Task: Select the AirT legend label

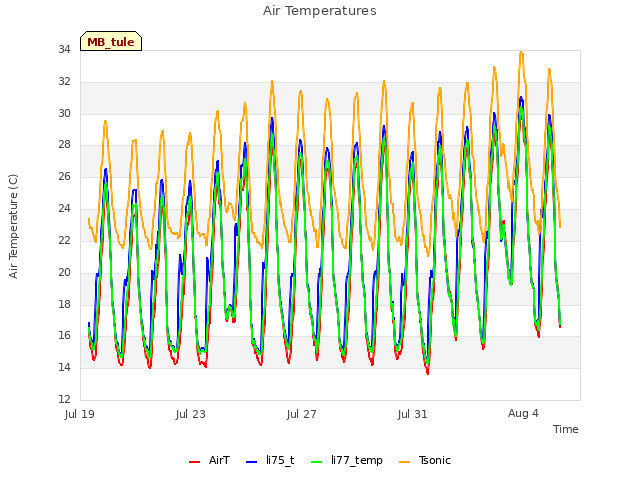Action: tap(219, 460)
